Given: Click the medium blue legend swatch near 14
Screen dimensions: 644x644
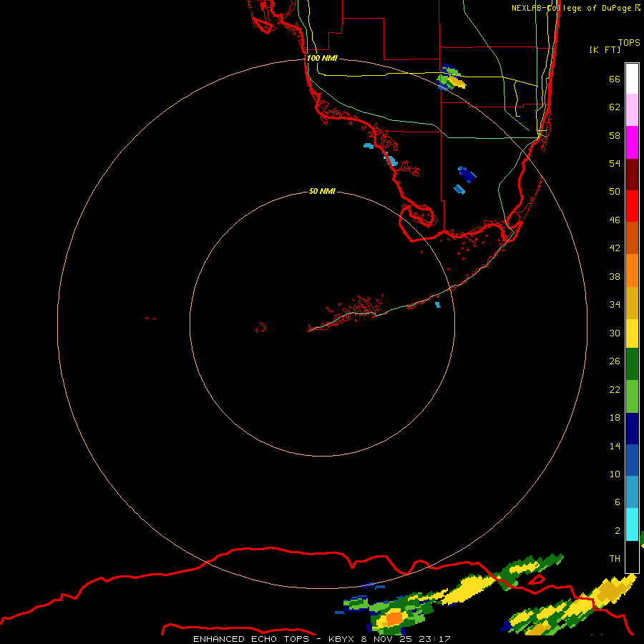Looking at the screenshot, I should pyautogui.click(x=632, y=460).
